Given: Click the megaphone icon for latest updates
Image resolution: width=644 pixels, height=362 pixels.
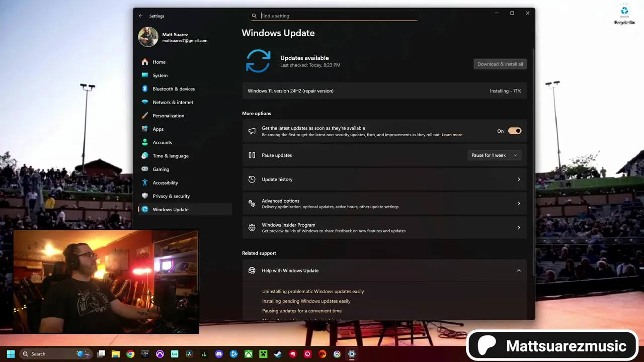Looking at the screenshot, I should [252, 131].
